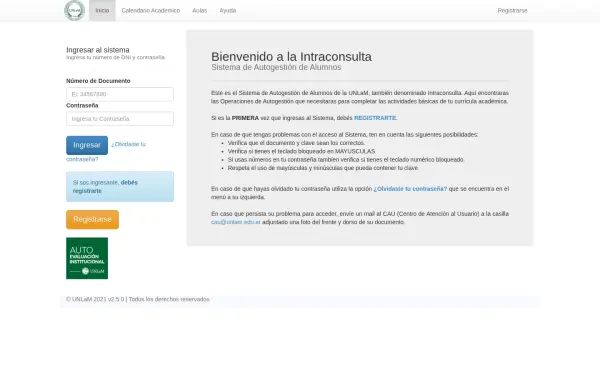Click Registrarse link in top navbar
The width and height of the screenshot is (600, 375).
(x=512, y=11)
